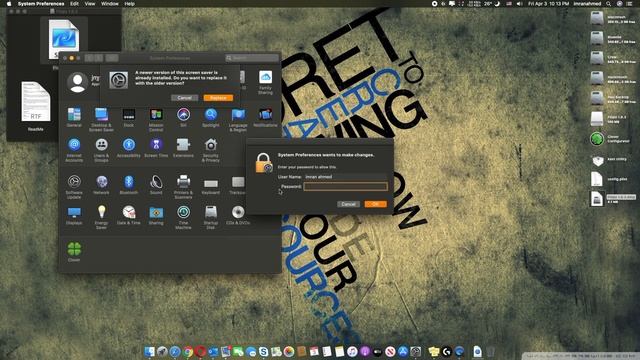The width and height of the screenshot is (640, 360).
Task: Open Extensions preferences
Action: 183,148
